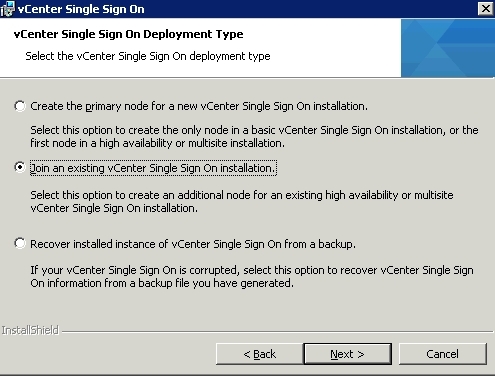495x376 pixels.
Task: Click the InstallShield label at the bottom
Action: 30,330
